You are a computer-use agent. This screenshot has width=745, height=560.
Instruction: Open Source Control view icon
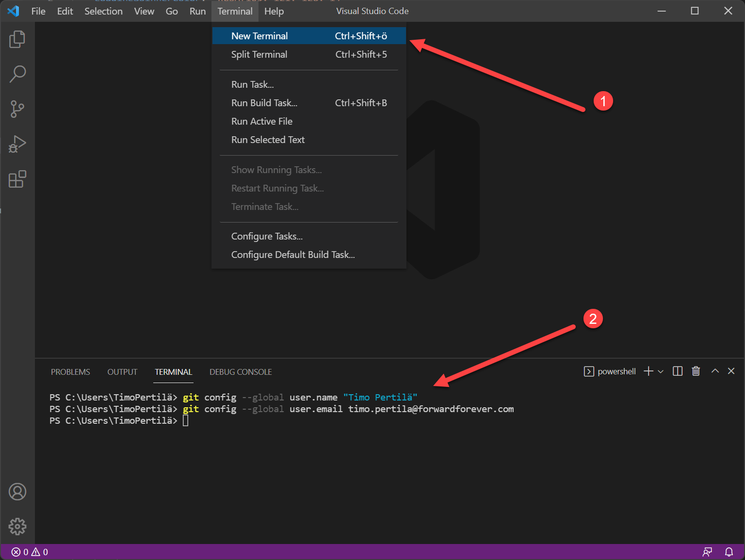point(17,109)
